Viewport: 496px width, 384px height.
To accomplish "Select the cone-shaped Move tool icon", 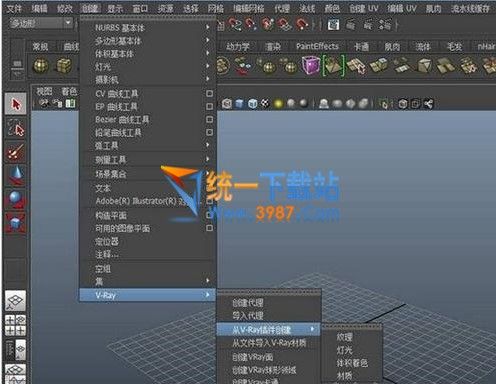I will (16, 175).
